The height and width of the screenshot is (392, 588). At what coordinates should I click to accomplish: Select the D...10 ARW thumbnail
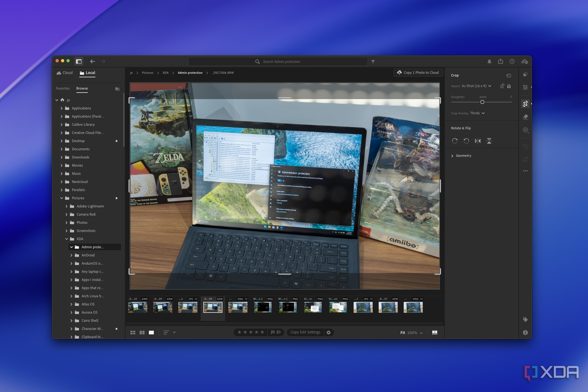coord(138,307)
